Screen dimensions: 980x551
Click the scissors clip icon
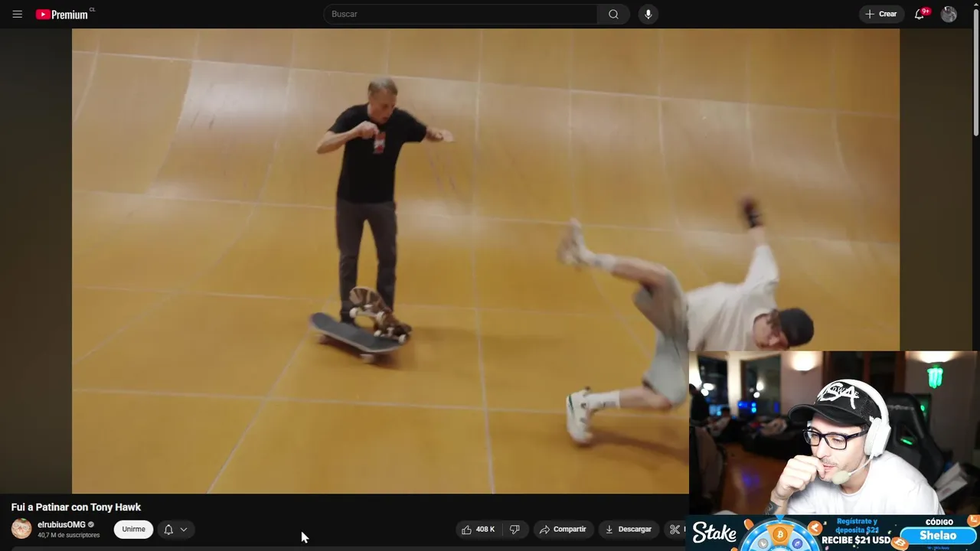pos(675,529)
